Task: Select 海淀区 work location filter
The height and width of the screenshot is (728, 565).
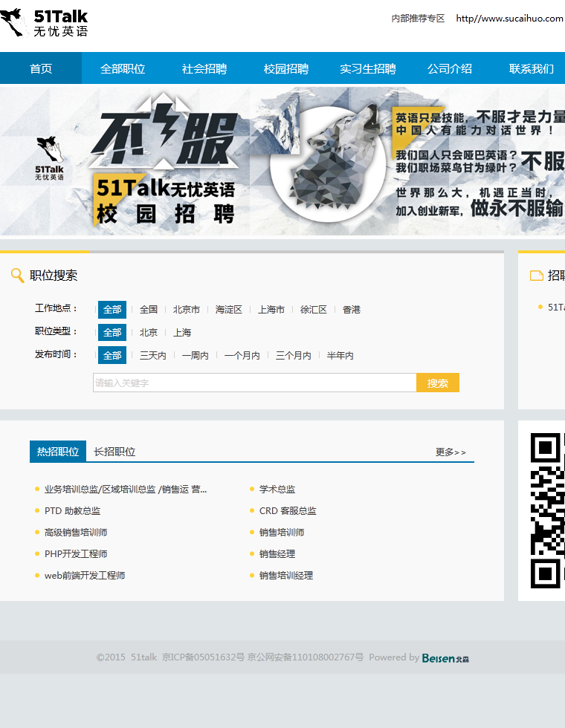Action: pyautogui.click(x=229, y=309)
